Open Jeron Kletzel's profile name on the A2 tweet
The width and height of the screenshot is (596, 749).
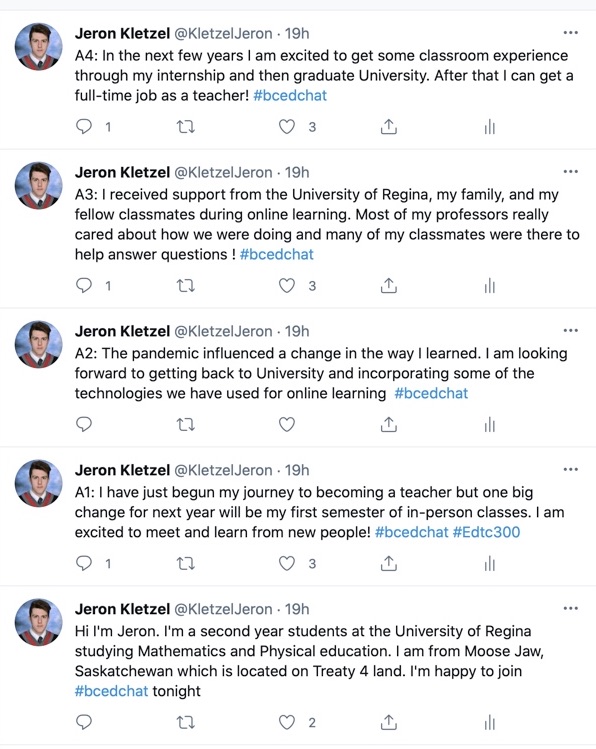pos(122,331)
